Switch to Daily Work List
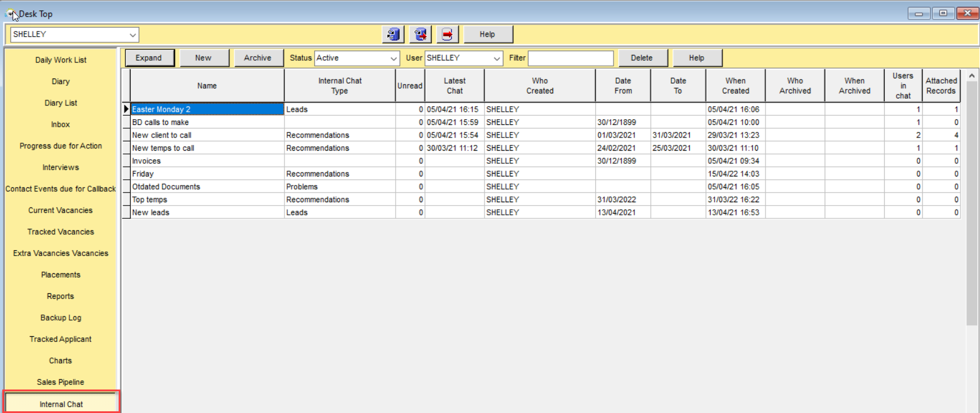This screenshot has width=980, height=413. click(61, 60)
